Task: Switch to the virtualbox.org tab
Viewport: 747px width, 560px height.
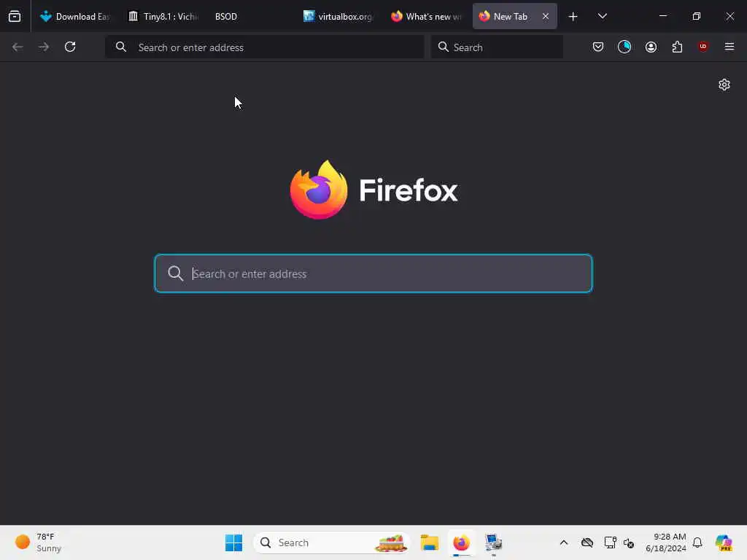Action: pos(338,16)
